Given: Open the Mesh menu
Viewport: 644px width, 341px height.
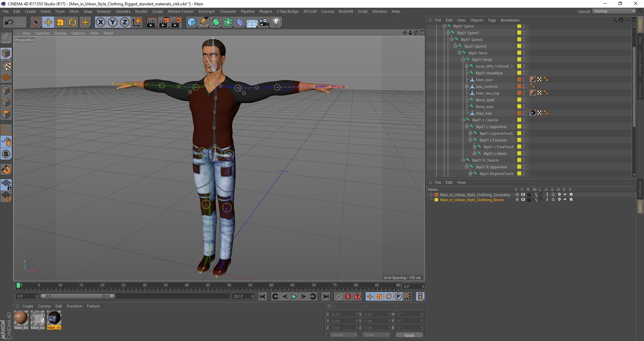Looking at the screenshot, I should [x=74, y=11].
